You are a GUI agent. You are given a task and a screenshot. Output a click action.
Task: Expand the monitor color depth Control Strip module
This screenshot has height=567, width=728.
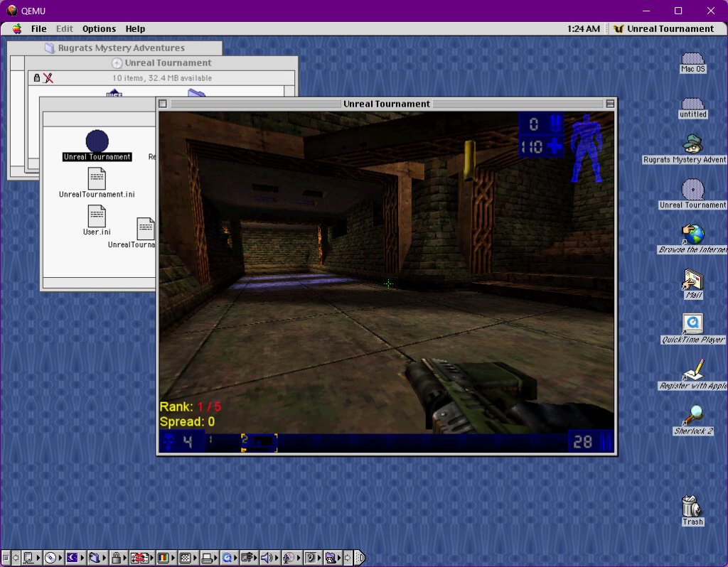tap(164, 558)
